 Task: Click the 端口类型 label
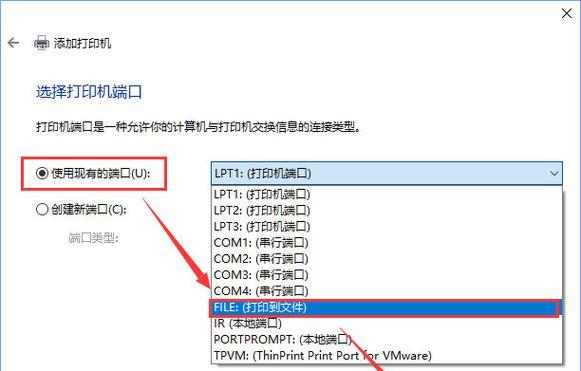(93, 238)
